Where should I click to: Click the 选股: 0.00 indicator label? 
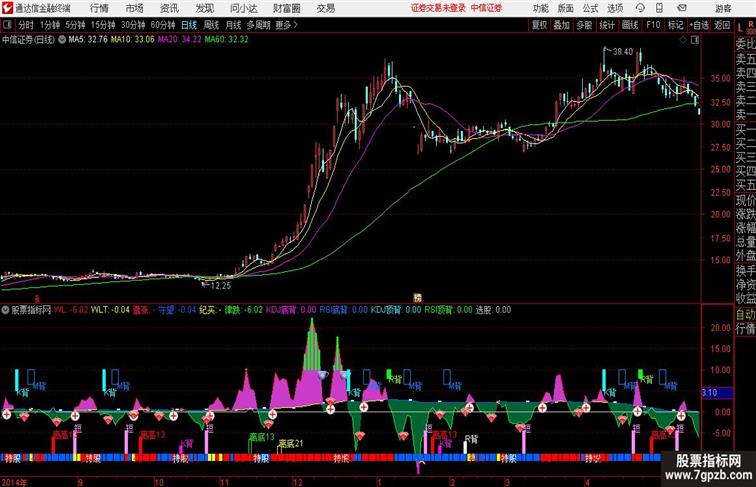(x=493, y=310)
